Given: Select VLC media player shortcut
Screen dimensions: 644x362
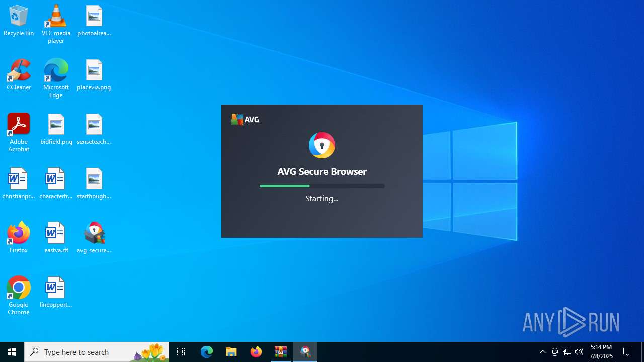Looking at the screenshot, I should 56,24.
